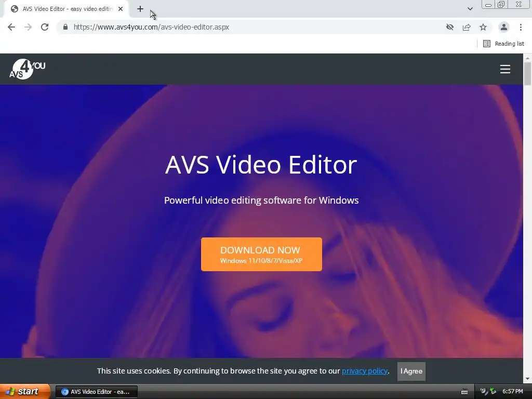Share this page via share icon
The width and height of the screenshot is (532, 399).
click(467, 27)
